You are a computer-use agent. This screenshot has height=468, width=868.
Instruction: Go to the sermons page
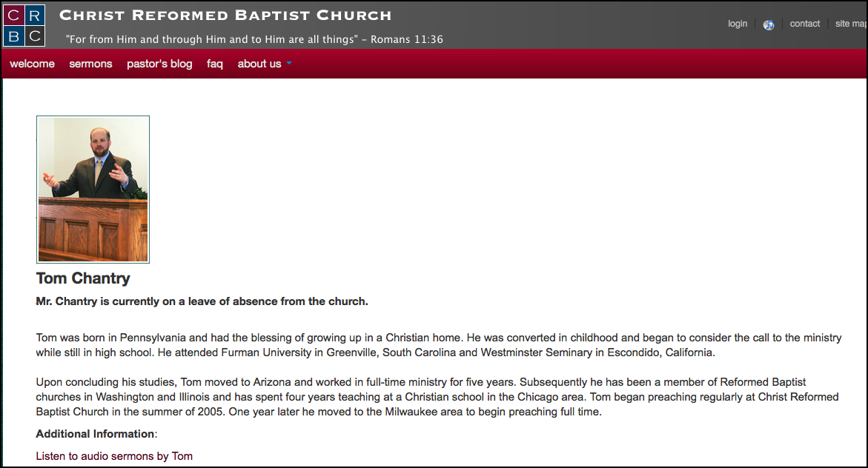pyautogui.click(x=90, y=64)
